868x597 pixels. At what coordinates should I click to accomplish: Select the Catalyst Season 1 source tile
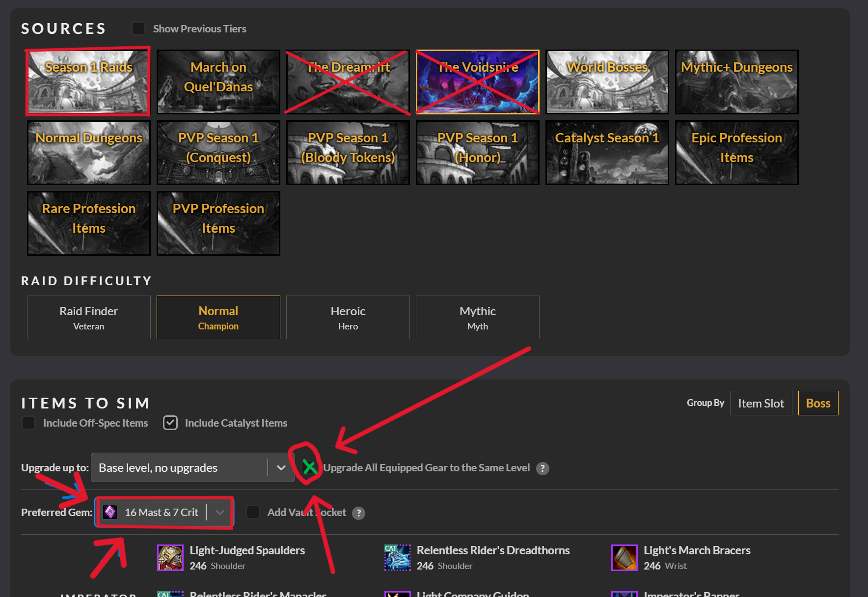coord(607,153)
